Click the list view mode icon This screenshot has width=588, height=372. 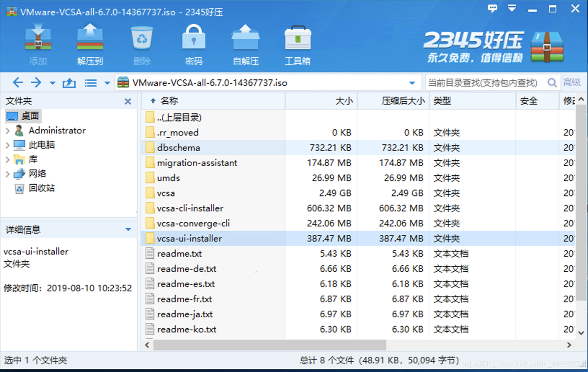click(x=91, y=83)
